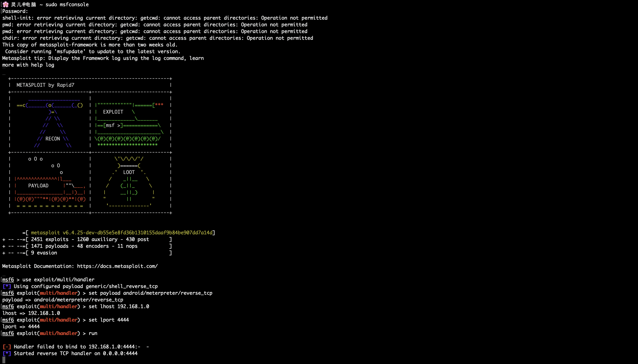638x364 pixels.
Task: Click the red [-] error marker
Action: [x=7, y=347]
